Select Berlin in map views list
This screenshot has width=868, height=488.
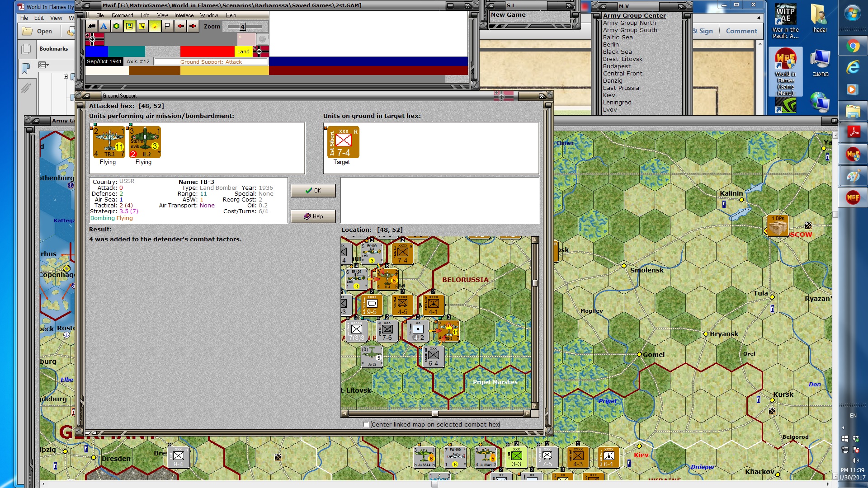coord(611,45)
